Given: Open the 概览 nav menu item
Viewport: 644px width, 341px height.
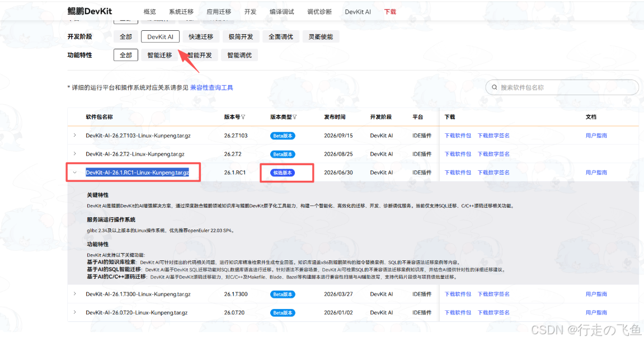Looking at the screenshot, I should pyautogui.click(x=149, y=12).
